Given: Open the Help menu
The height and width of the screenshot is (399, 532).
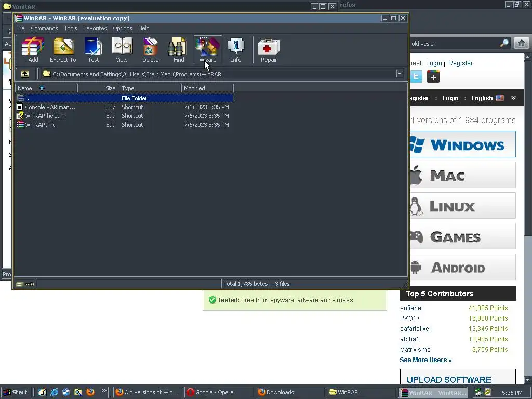Looking at the screenshot, I should 143,28.
